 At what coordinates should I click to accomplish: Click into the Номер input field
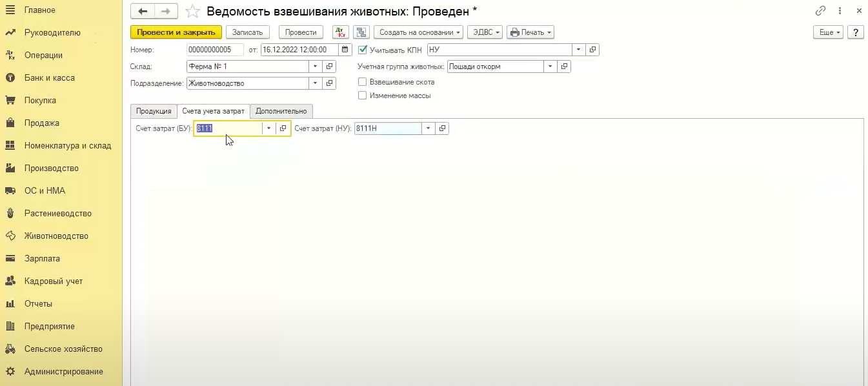point(214,50)
